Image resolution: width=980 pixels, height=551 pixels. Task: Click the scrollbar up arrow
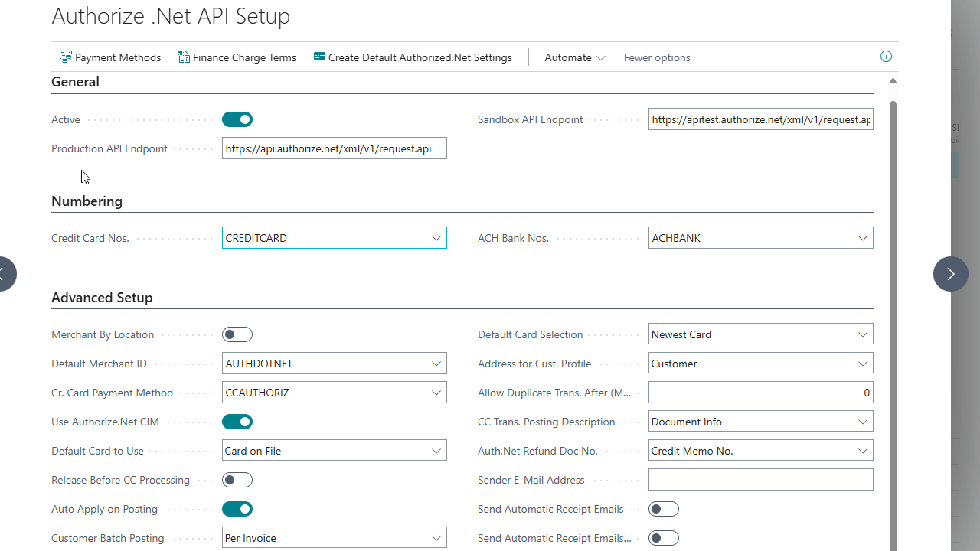[x=892, y=80]
